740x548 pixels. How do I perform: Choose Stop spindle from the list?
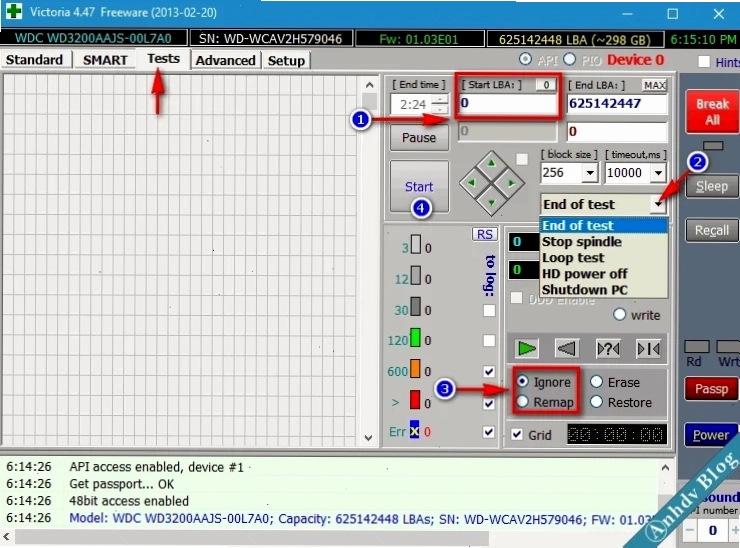click(x=604, y=242)
